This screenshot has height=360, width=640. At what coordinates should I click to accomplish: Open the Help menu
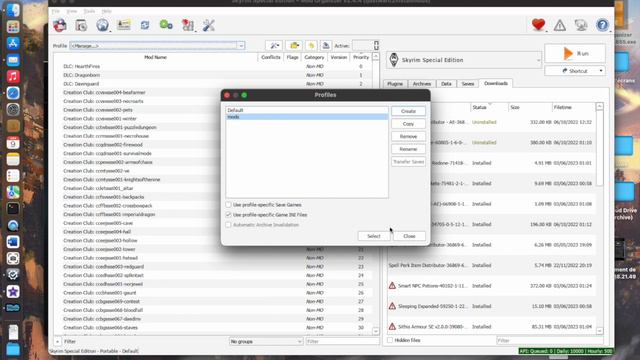pyautogui.click(x=107, y=11)
